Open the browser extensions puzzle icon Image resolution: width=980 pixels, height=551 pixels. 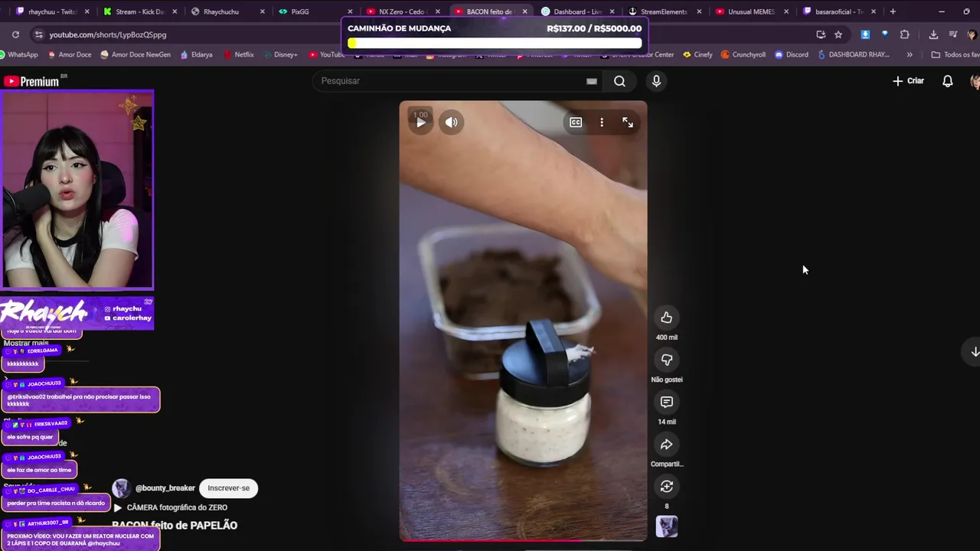point(905,34)
